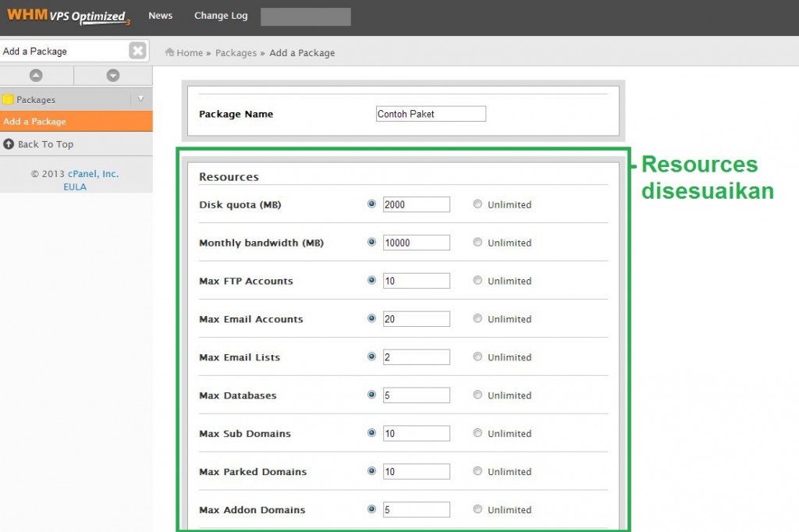Select Unlimited for Max Databases
This screenshot has height=532, width=799.
(x=477, y=394)
